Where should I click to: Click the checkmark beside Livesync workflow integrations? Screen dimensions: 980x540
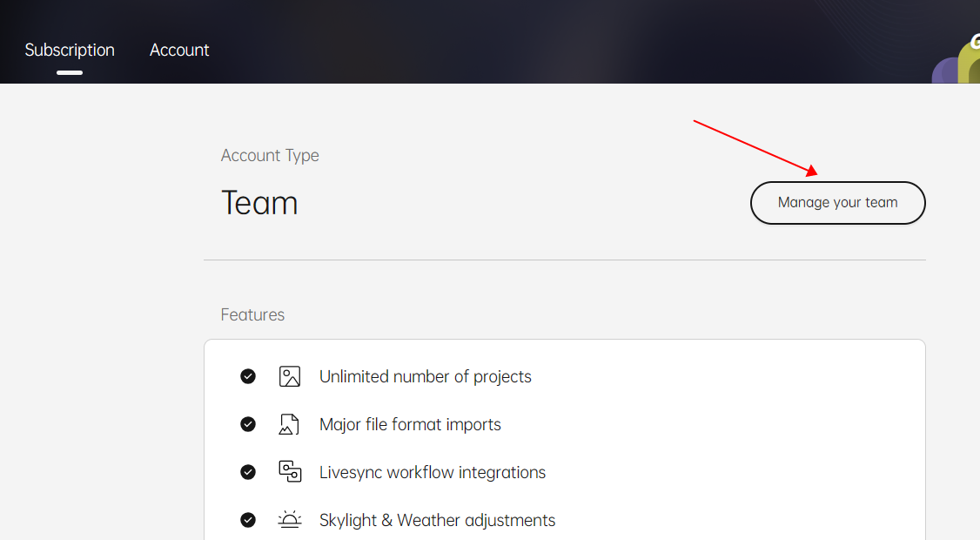(248, 472)
